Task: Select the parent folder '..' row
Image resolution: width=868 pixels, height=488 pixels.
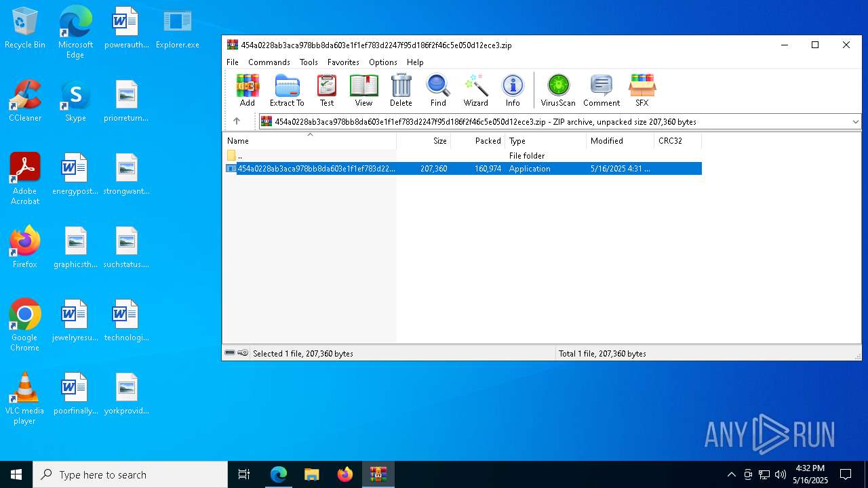Action: (462, 156)
